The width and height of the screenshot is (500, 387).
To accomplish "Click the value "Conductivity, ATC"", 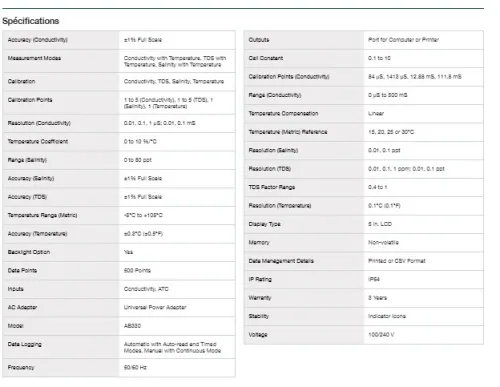I will coord(146,289).
